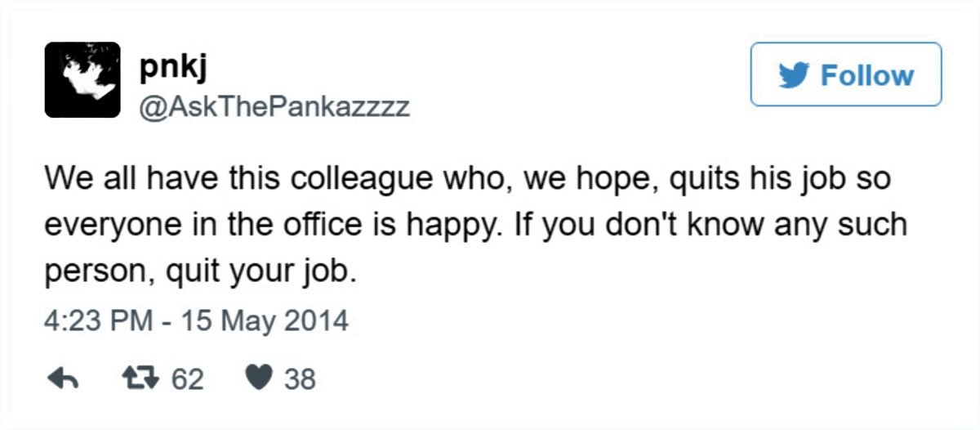Image resolution: width=980 pixels, height=430 pixels.
Task: Click the tweet line beginning "everyone in the office"
Action: (x=474, y=224)
